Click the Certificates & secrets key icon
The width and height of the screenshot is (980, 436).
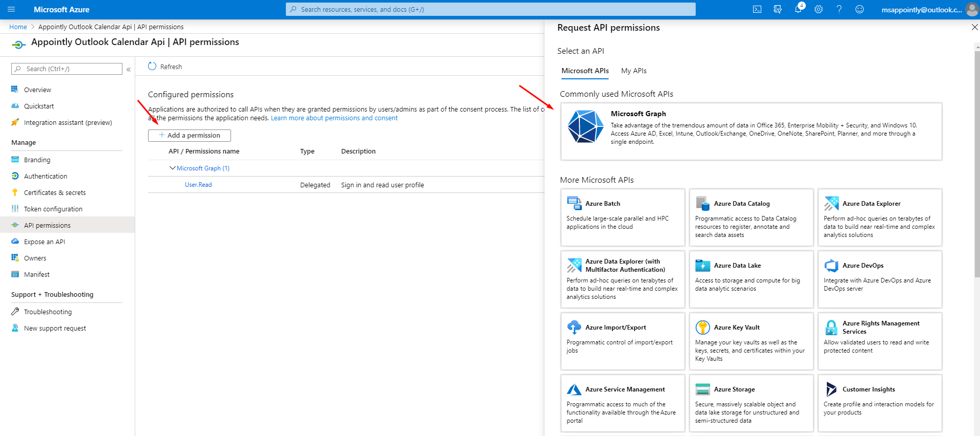pos(15,192)
